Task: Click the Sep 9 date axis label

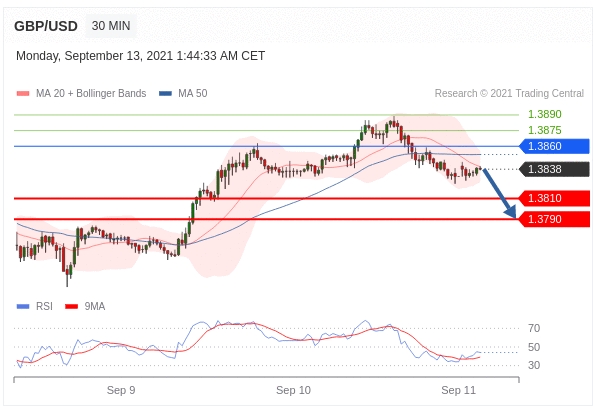Action: [121, 390]
